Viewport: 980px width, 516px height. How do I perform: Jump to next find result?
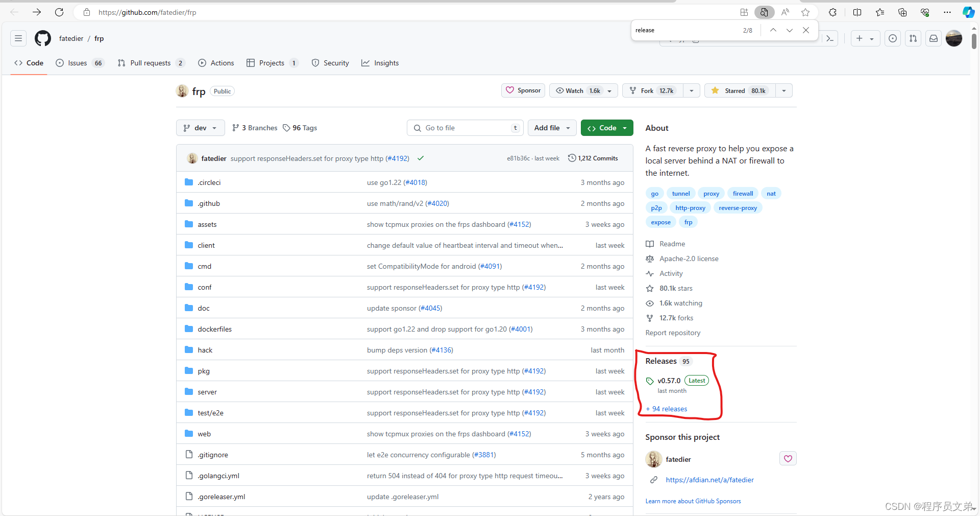[x=790, y=30]
